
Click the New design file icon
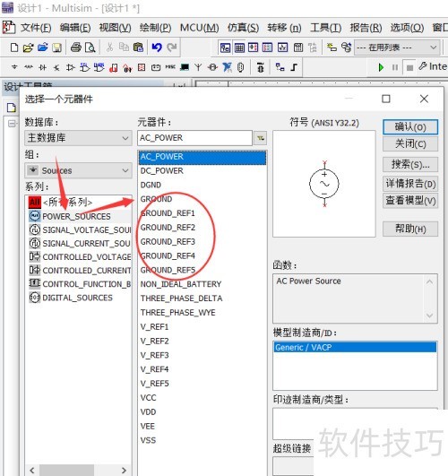pos(14,48)
